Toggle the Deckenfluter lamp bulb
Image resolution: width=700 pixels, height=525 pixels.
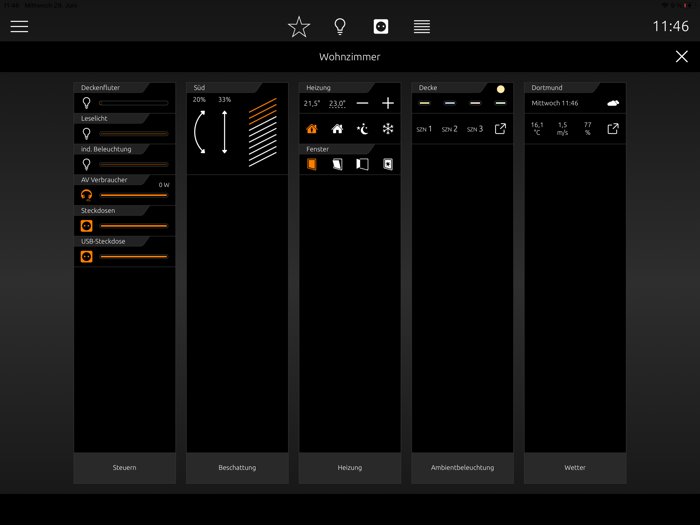87,103
